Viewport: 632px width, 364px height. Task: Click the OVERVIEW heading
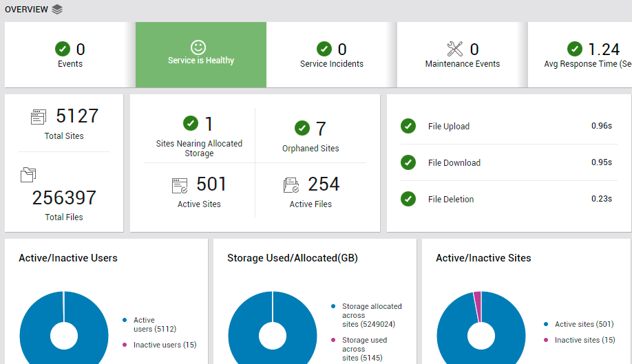click(x=26, y=9)
